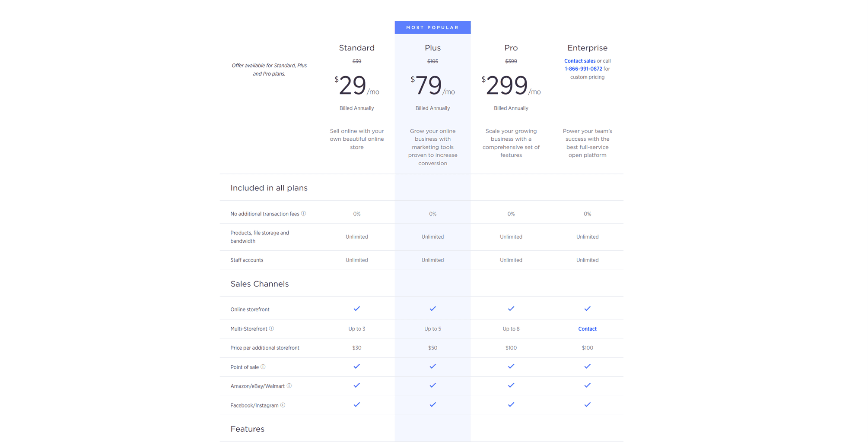868x442 pixels.
Task: Click the Online storefront row label
Action: tap(250, 309)
